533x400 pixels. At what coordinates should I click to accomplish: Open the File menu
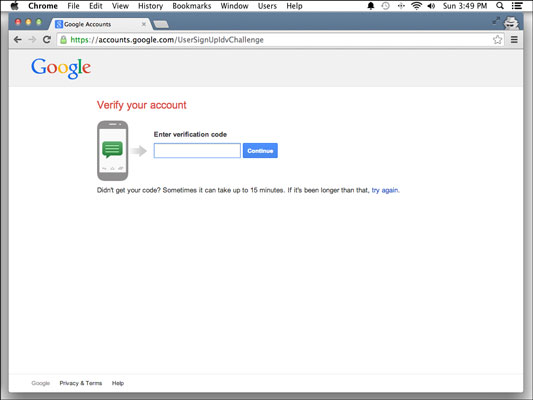(x=73, y=6)
